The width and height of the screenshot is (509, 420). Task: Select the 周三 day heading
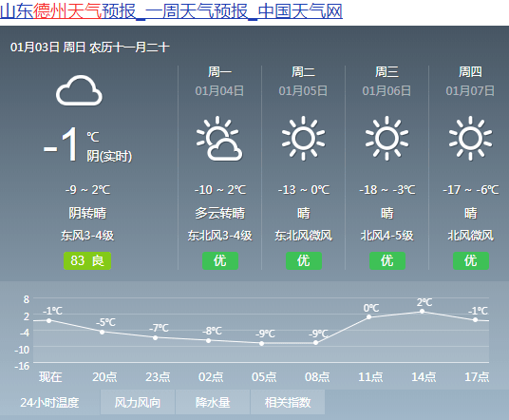(386, 72)
